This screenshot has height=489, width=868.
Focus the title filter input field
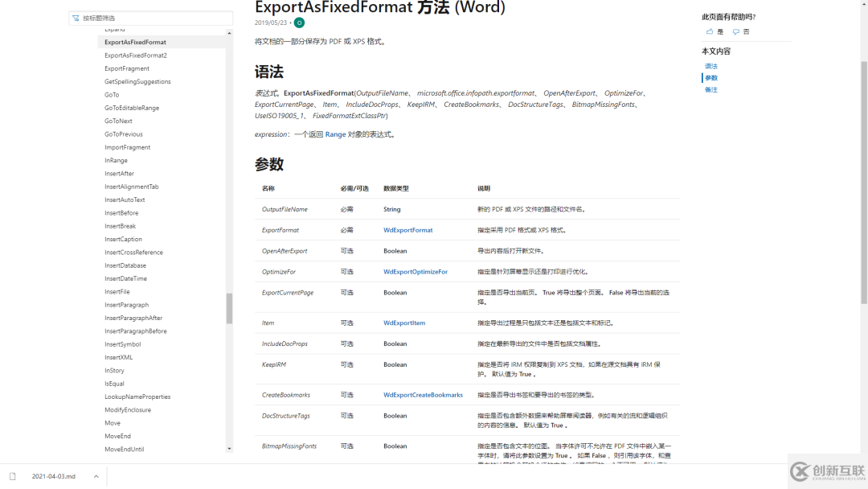150,18
